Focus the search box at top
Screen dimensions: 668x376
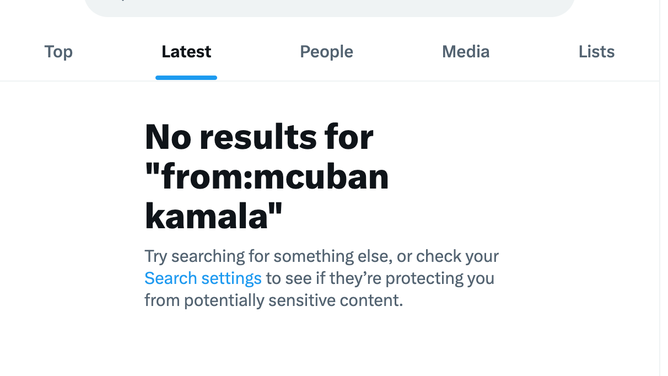[x=330, y=8]
